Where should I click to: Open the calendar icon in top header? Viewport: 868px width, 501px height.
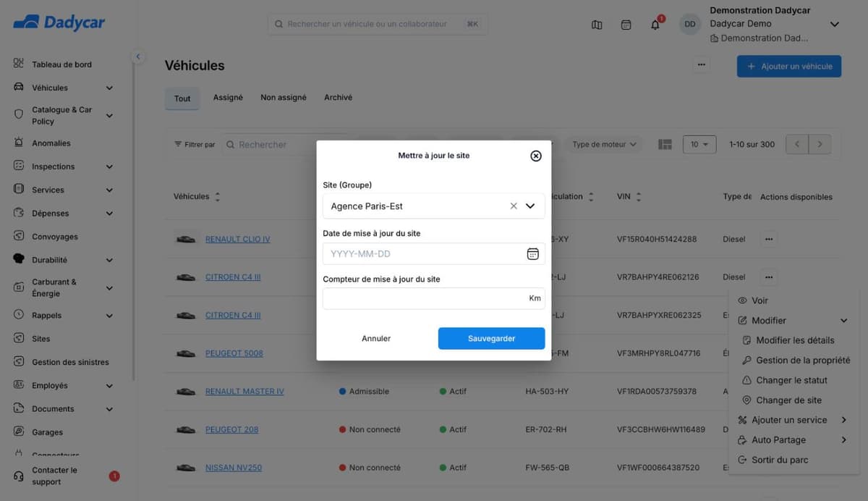point(626,25)
